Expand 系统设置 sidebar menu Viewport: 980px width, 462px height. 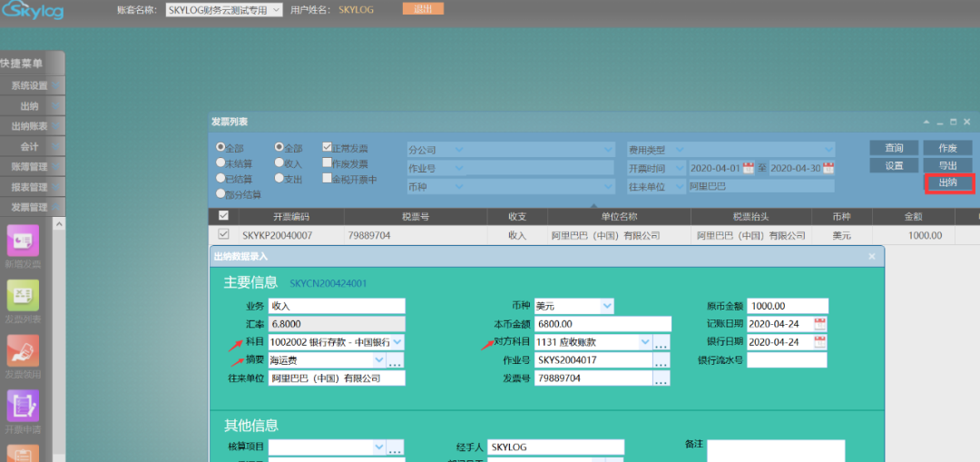tap(33, 85)
